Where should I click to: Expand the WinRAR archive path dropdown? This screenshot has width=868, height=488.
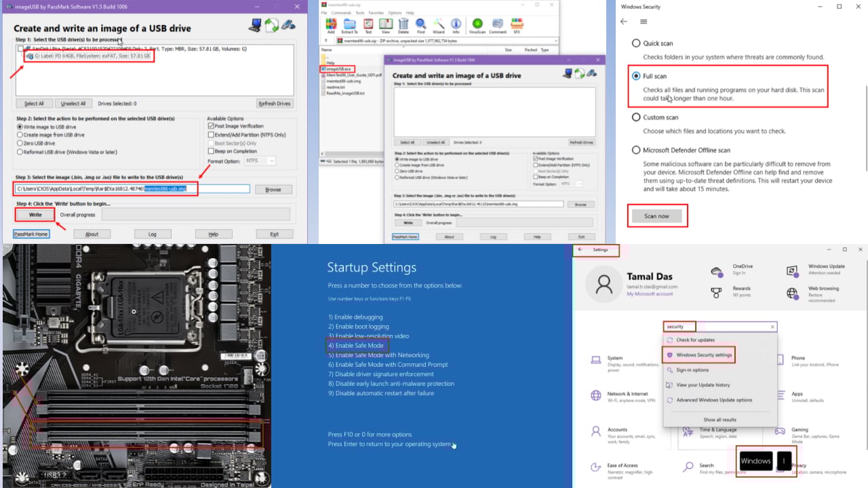[x=557, y=41]
